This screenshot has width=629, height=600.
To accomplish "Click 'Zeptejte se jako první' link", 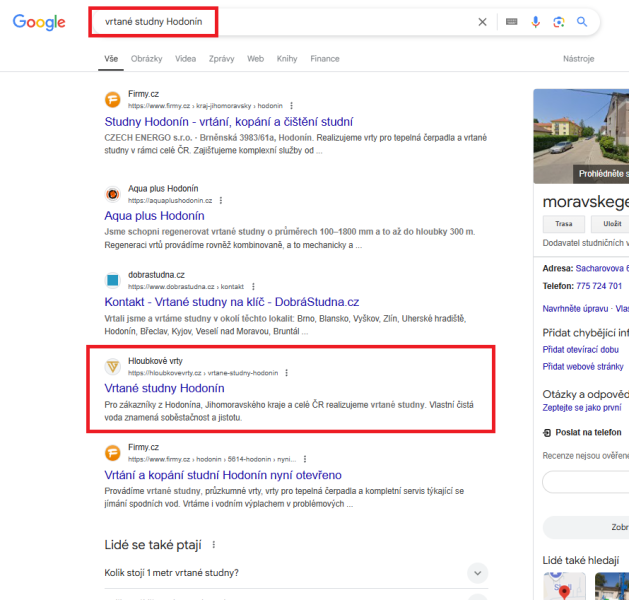I will click(582, 407).
